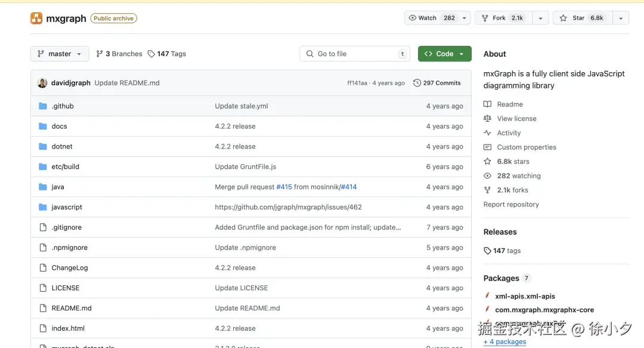This screenshot has height=348, width=644.
Task: Click the Activity pulse icon
Action: tap(488, 133)
